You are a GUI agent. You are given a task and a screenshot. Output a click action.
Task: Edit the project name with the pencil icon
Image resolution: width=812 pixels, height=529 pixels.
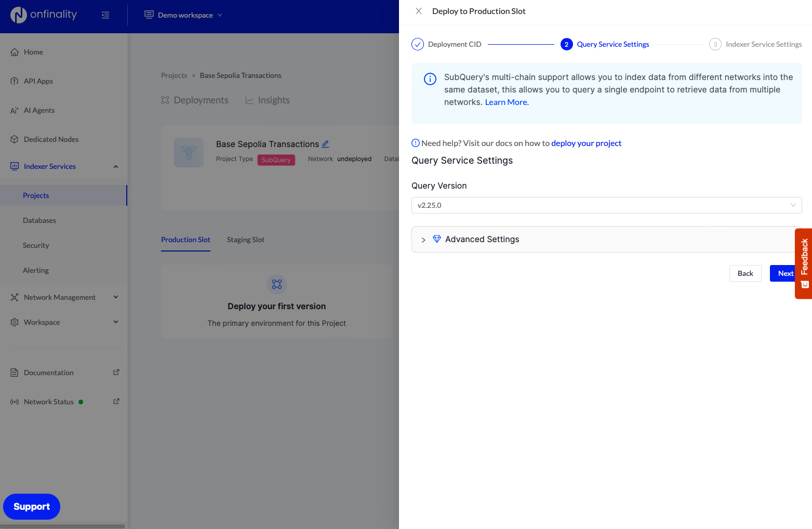326,143
